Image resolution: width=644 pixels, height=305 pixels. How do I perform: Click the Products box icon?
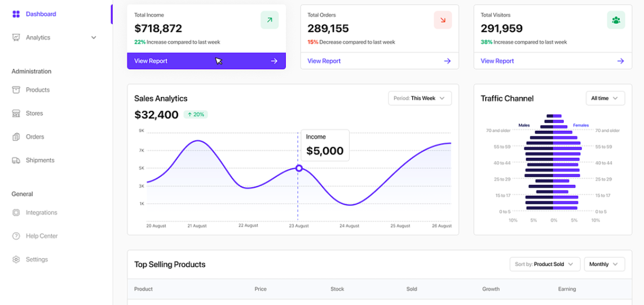16,90
